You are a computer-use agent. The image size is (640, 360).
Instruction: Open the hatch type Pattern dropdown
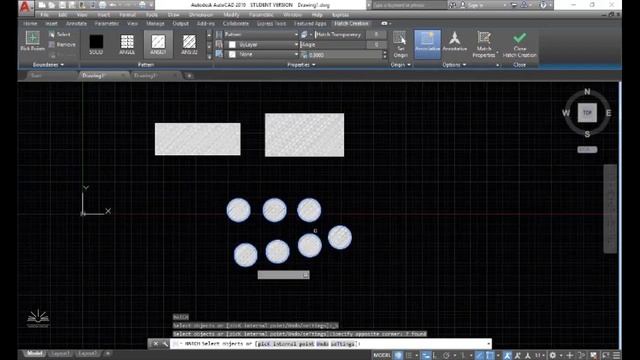(x=261, y=35)
